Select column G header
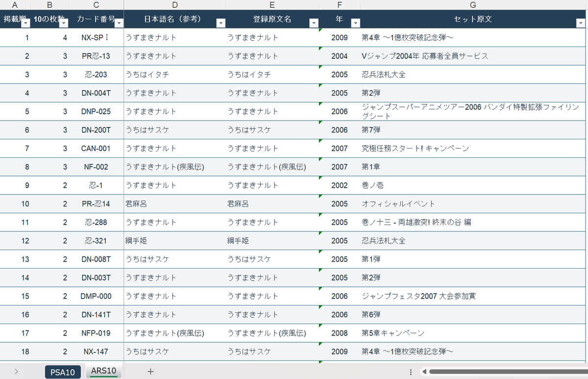588x379 pixels. [473, 5]
